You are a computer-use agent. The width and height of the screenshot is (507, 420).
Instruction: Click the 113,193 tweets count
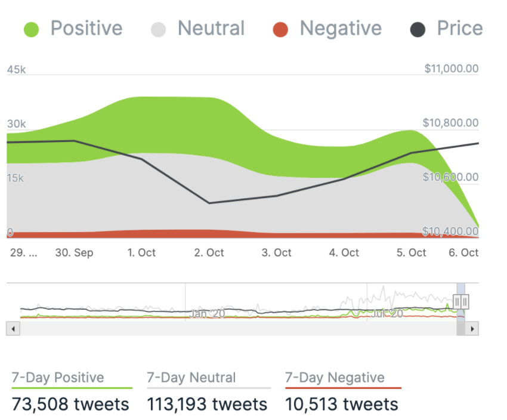coord(207,404)
